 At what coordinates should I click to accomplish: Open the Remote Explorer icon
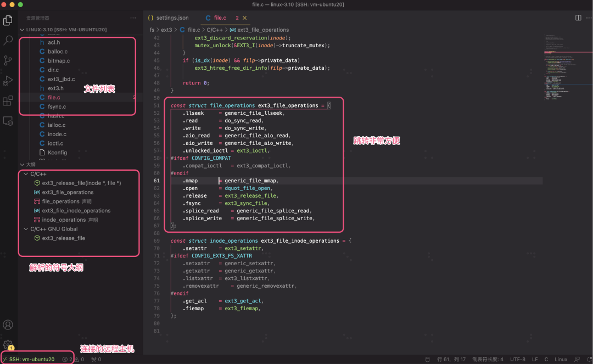[8, 121]
